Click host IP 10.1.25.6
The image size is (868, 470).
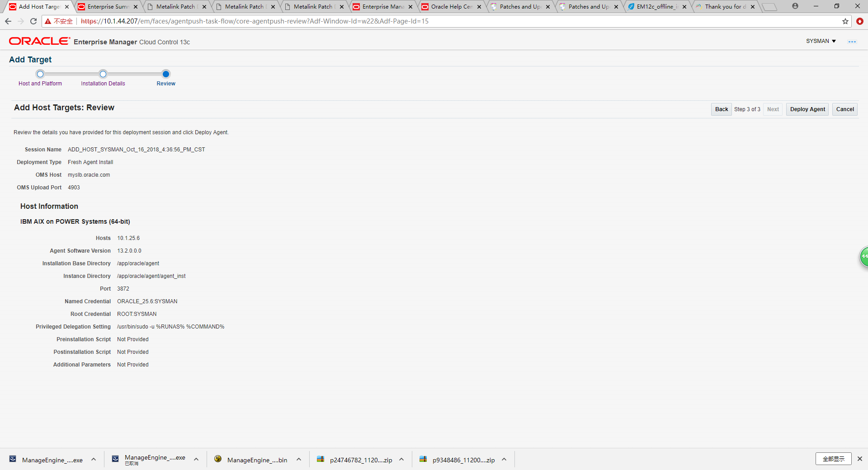(128, 238)
